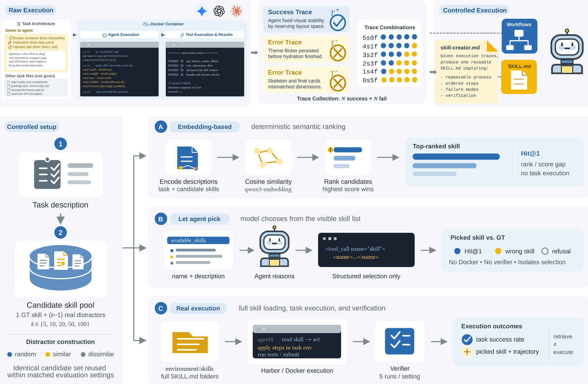Click the Docker whale icon
The image size is (588, 384).
click(146, 24)
